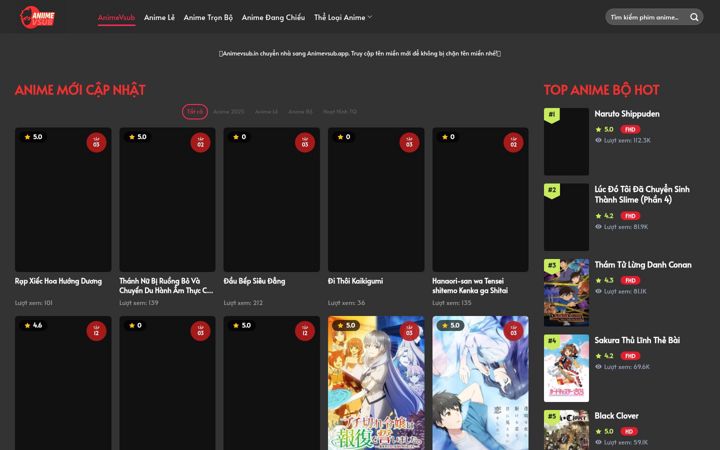Screen dimensions: 720x450
Task: Open the AnimeVsub home tab
Action: point(116,17)
